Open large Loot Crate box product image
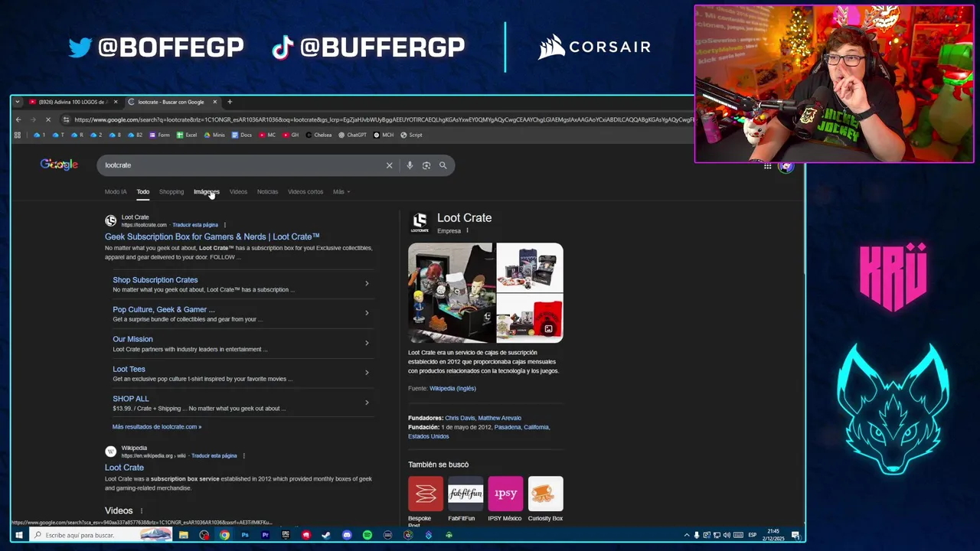The image size is (980, 551). pos(451,293)
